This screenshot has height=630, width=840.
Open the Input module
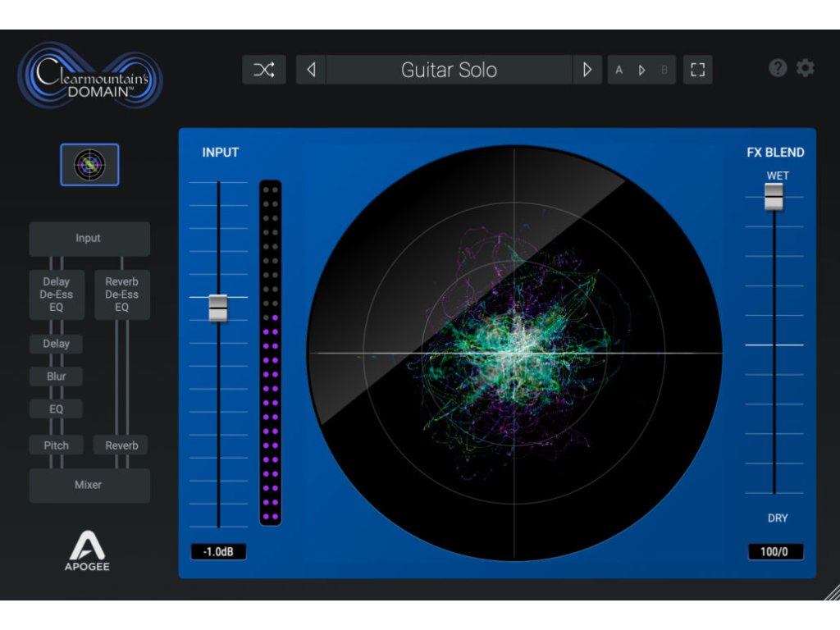click(89, 239)
